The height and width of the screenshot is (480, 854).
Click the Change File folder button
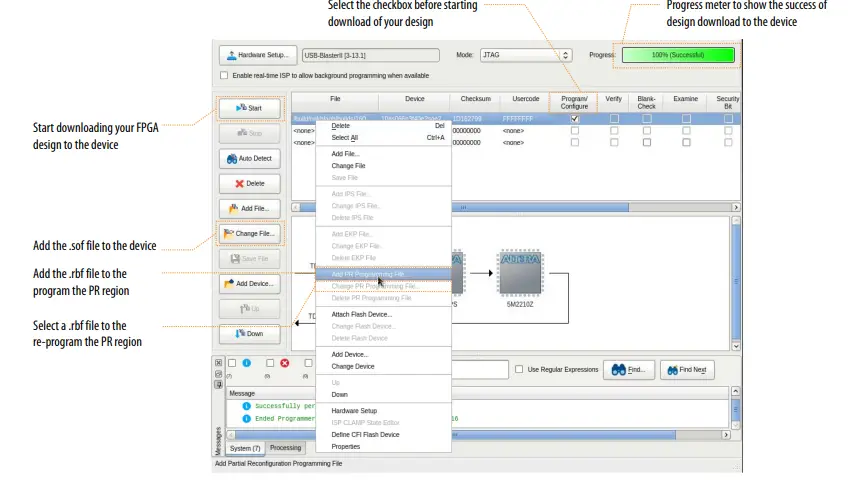249,233
